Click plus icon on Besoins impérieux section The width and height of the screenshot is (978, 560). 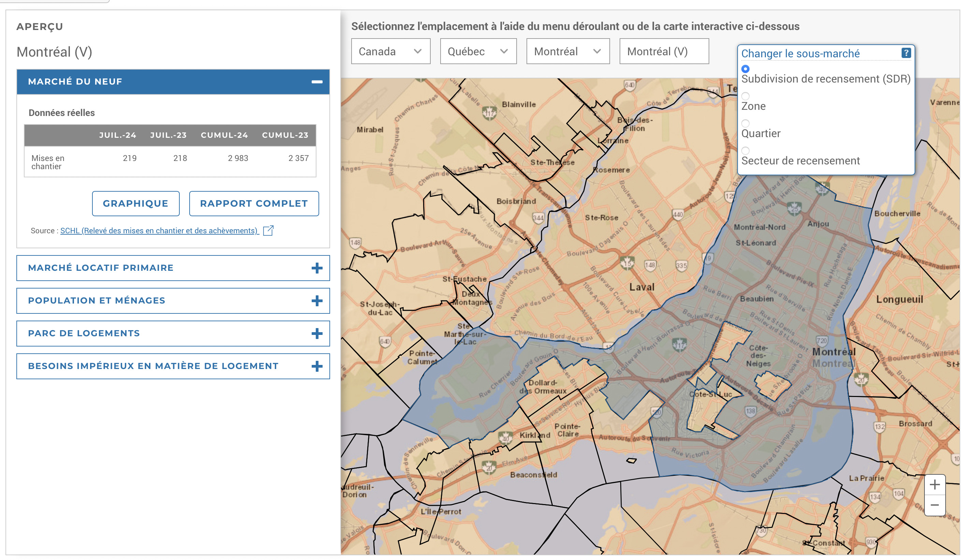pyautogui.click(x=316, y=366)
